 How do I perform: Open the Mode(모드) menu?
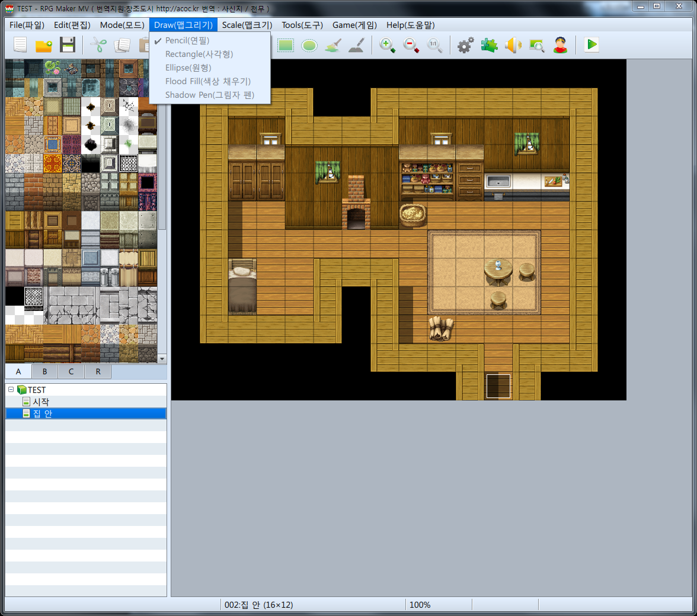pyautogui.click(x=122, y=25)
